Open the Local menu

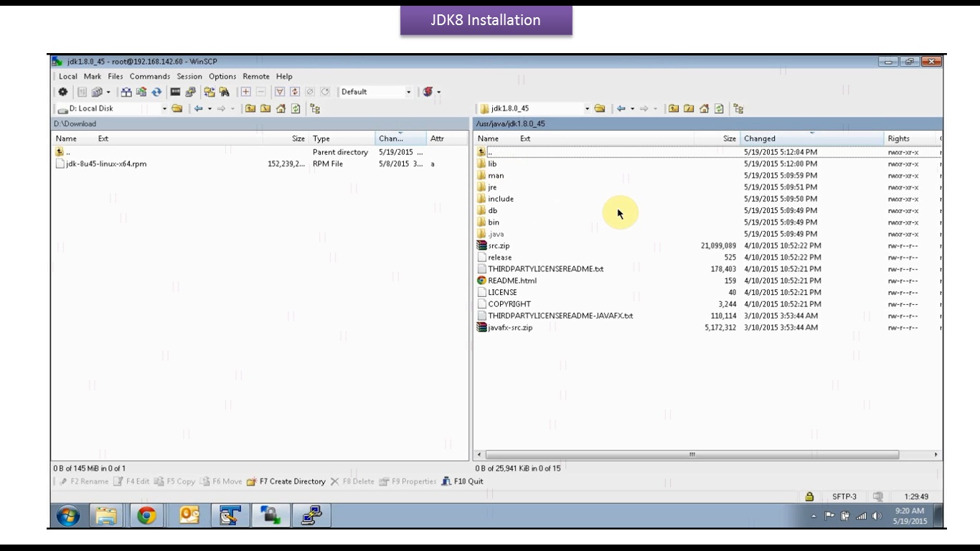[68, 76]
